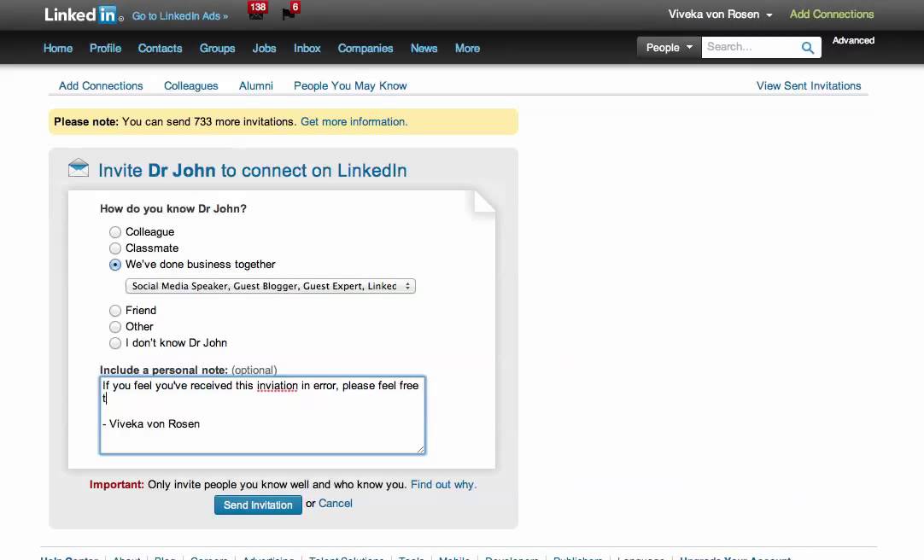Click the Dr John name in heading

182,171
